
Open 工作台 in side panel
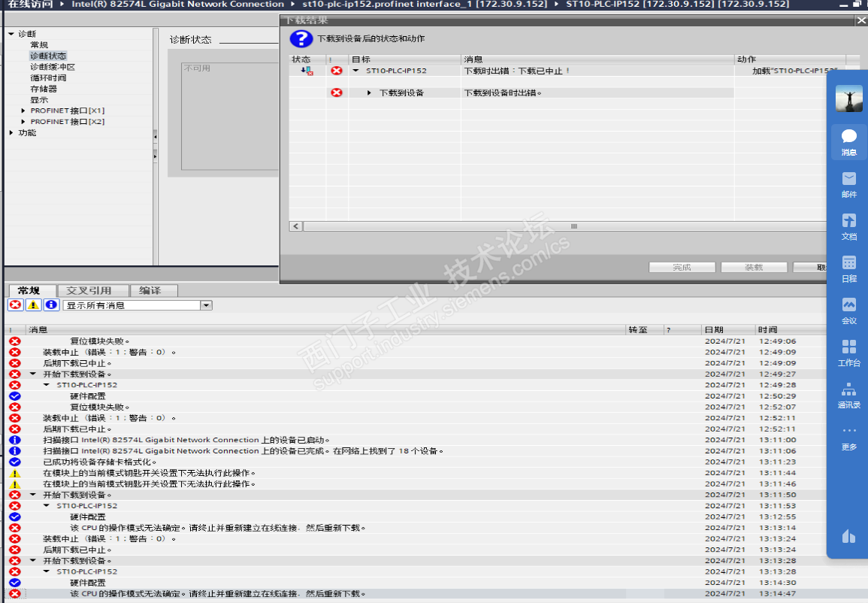(848, 353)
